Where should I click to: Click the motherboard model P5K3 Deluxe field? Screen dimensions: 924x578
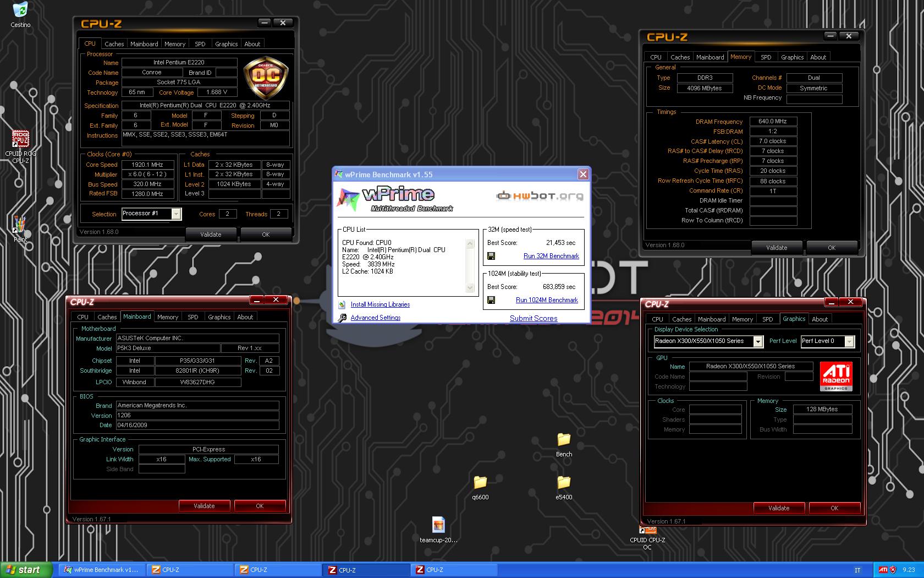[167, 348]
